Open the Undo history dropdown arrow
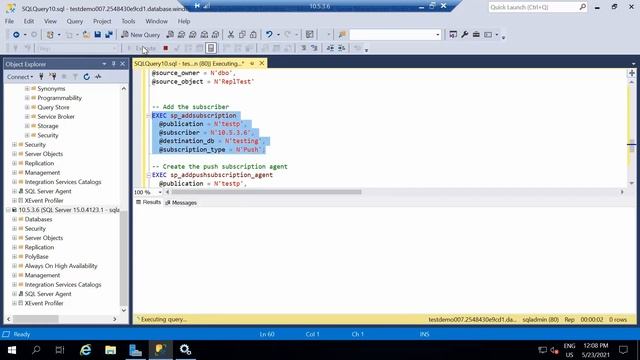This screenshot has width=640, height=360. click(x=278, y=35)
